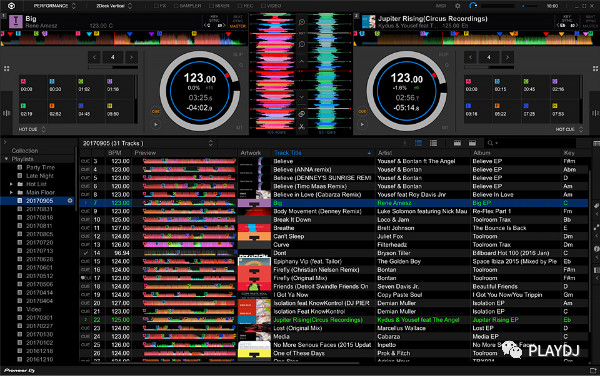600x376 pixels.
Task: Select the track Breathe by Brett Johnson
Action: tap(333, 228)
